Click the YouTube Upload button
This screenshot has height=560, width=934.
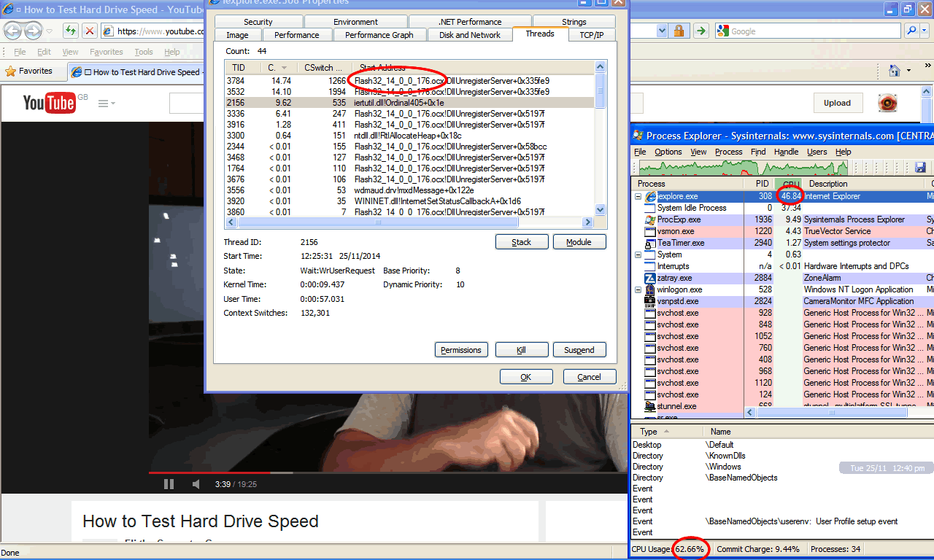(838, 103)
